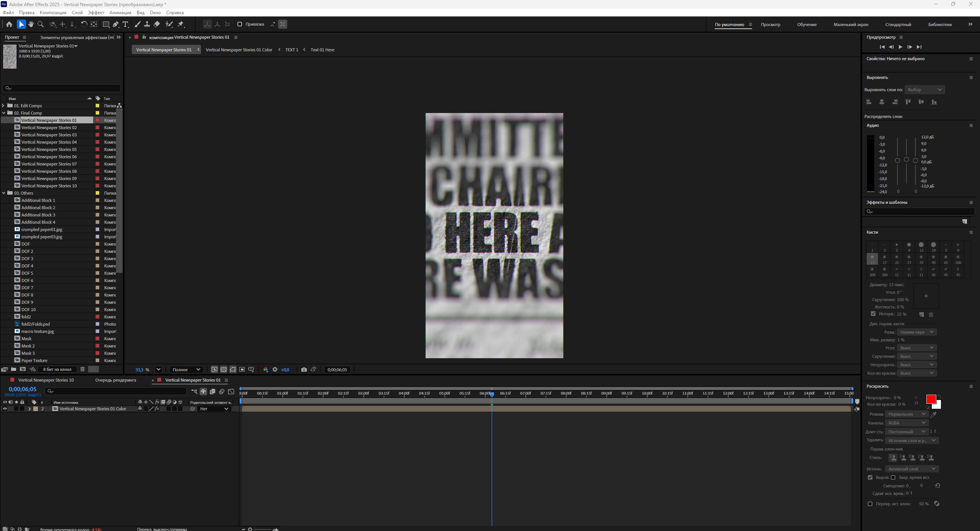The height and width of the screenshot is (531, 980).
Task: Switch to the Очередь рендеринга tab
Action: point(116,380)
